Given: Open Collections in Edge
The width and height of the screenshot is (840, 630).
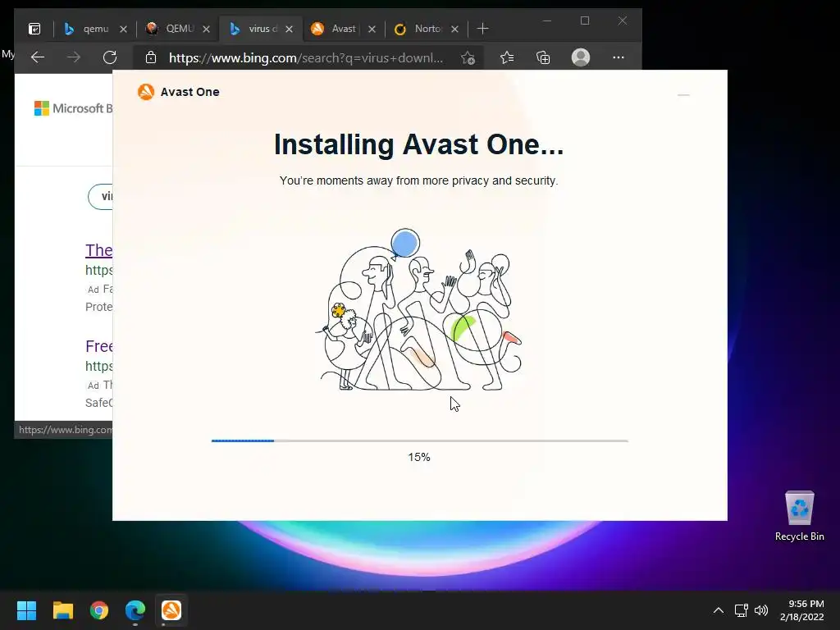Looking at the screenshot, I should click(543, 57).
